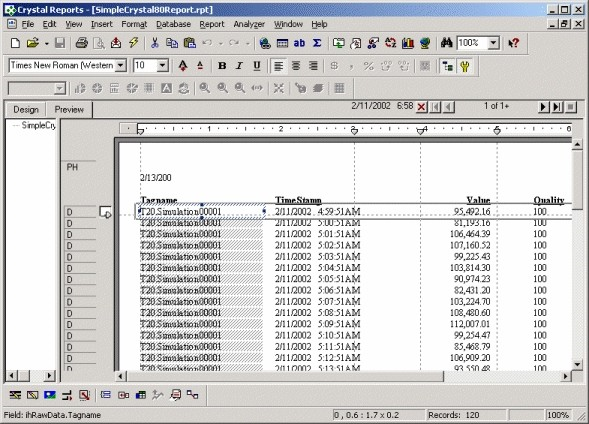The width and height of the screenshot is (589, 424).
Task: Click the vertical scrollbar down arrow
Action: tap(577, 364)
